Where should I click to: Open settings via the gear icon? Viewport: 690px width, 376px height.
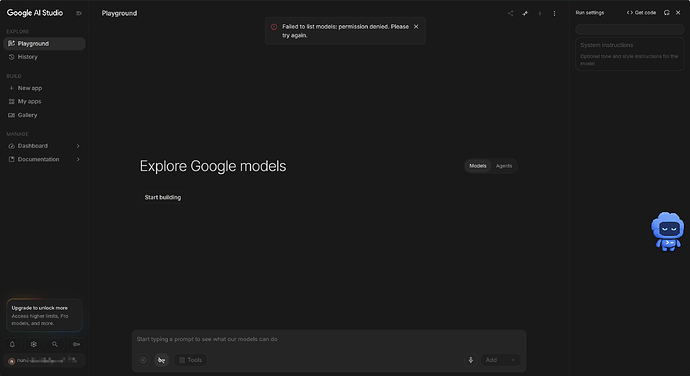33,344
